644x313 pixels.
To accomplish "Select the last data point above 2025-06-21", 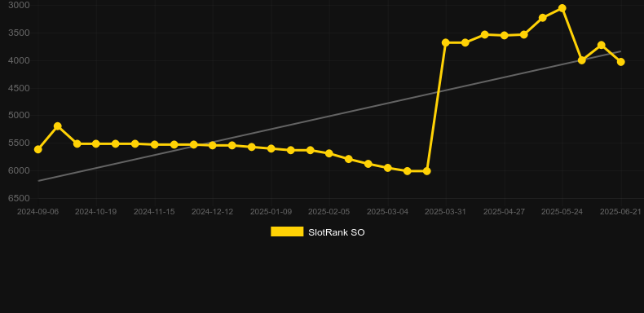I will [x=621, y=62].
